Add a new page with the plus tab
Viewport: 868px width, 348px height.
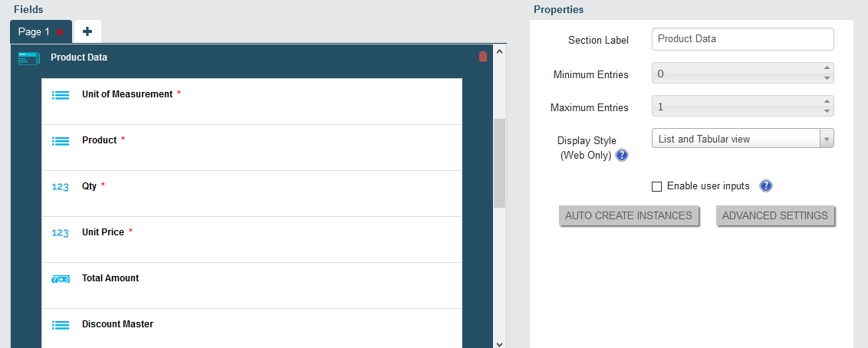pyautogui.click(x=87, y=32)
